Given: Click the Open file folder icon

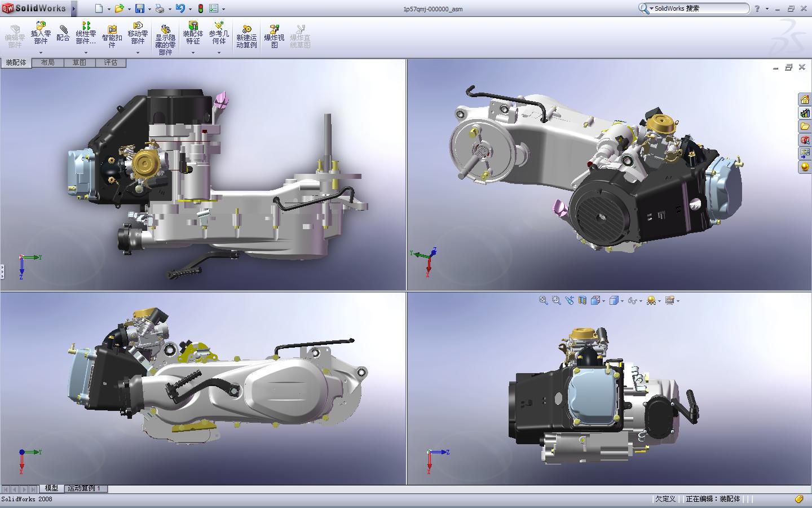Looking at the screenshot, I should click(x=119, y=8).
